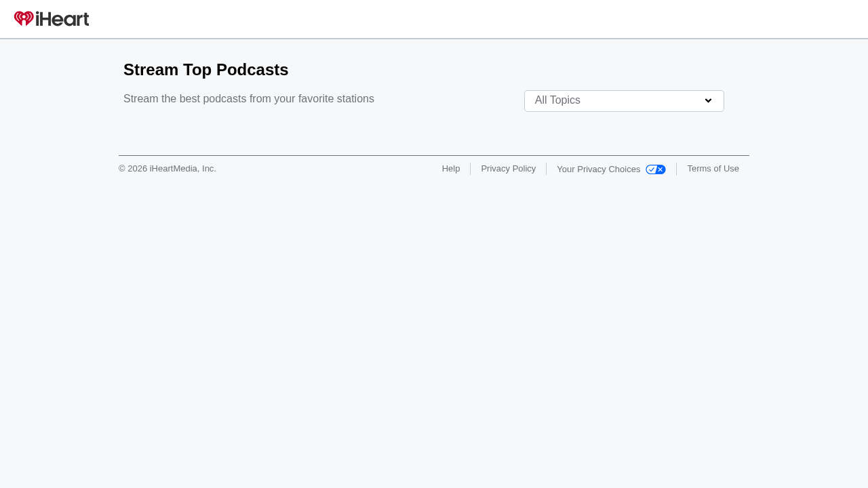Open Your Privacy Choices text link
Image resolution: width=868 pixels, height=488 pixels.
(598, 169)
